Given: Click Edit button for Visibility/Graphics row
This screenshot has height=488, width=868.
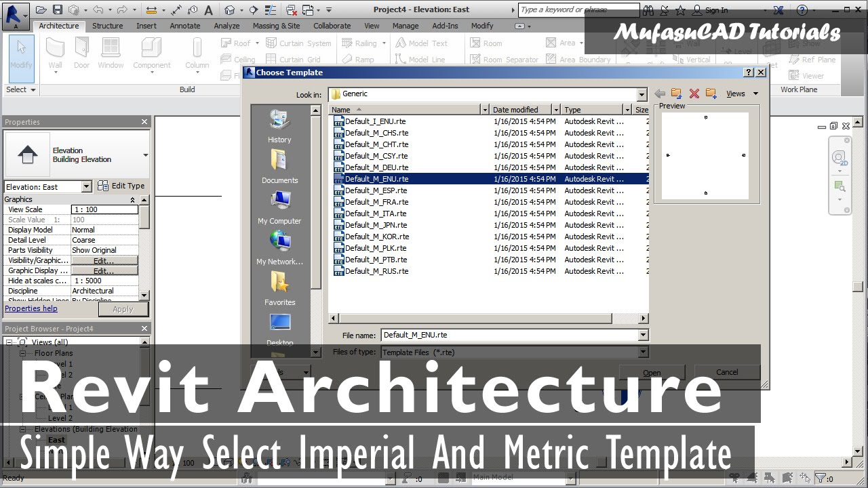Looking at the screenshot, I should [104, 260].
